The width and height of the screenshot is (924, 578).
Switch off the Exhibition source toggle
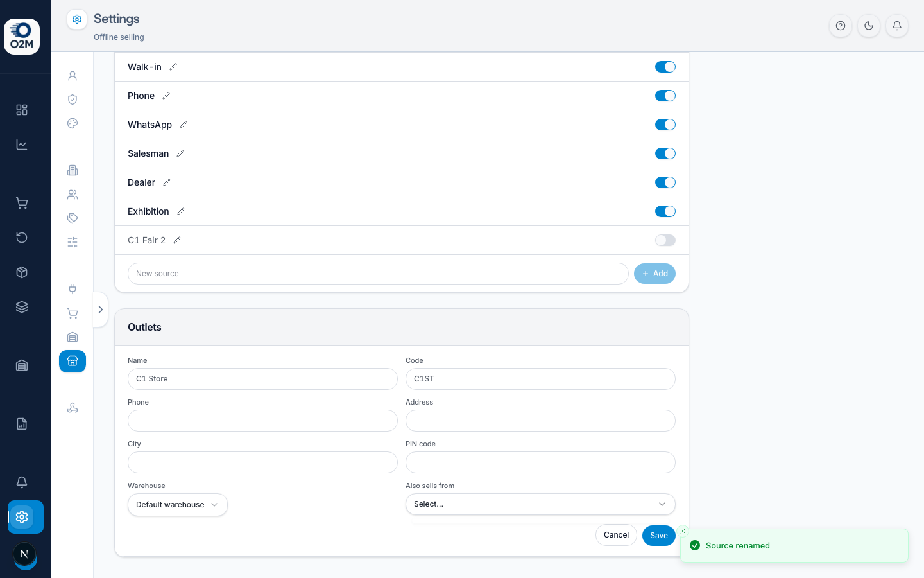pos(665,211)
